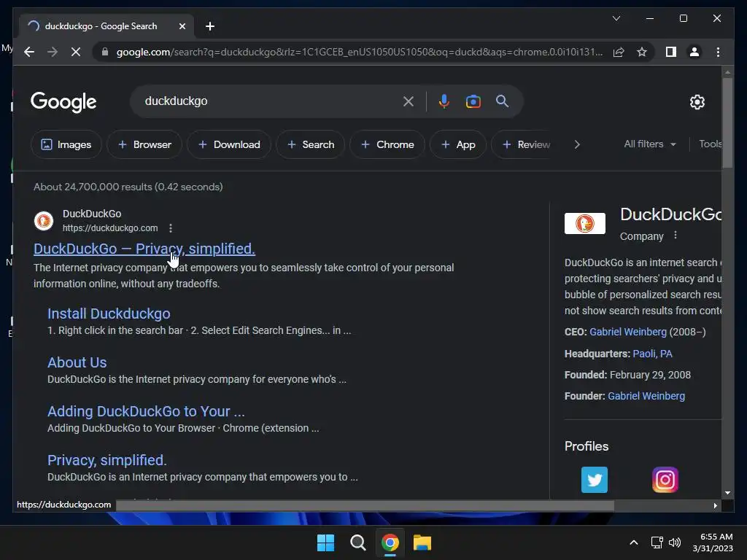Open the Tools option
The image size is (747, 560).
tap(710, 144)
